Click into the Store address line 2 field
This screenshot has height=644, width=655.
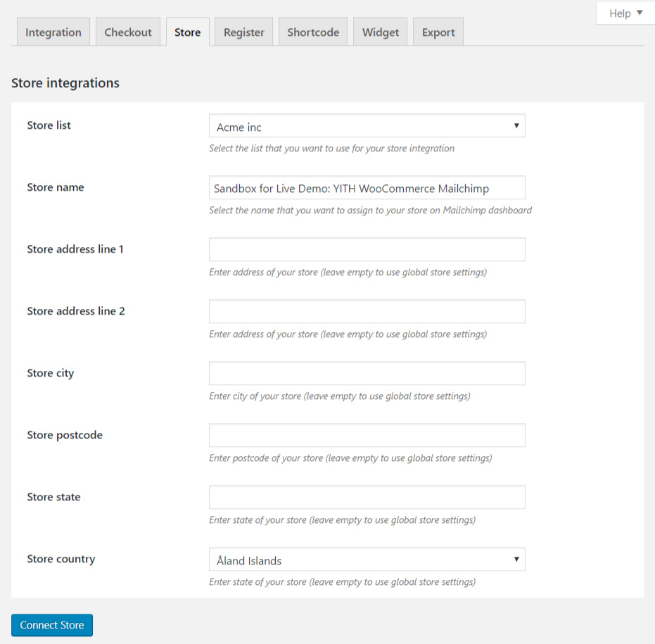[367, 312]
